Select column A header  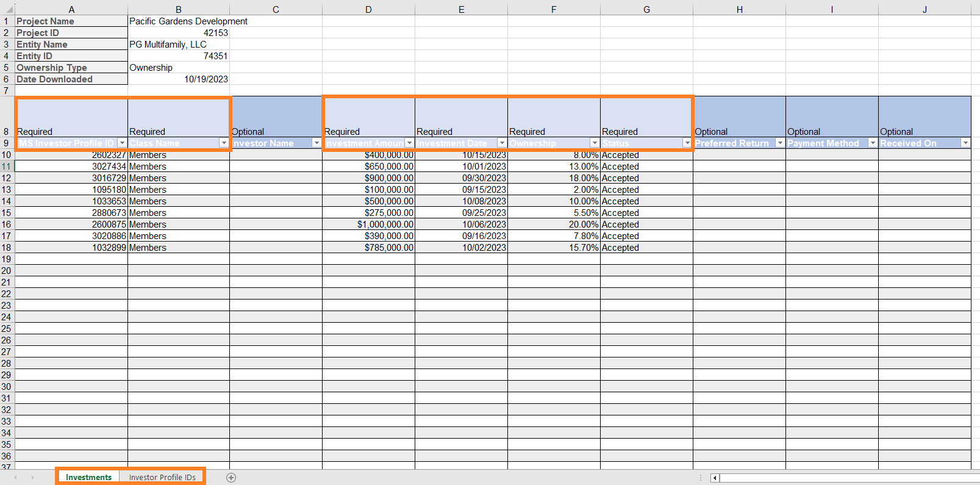point(71,10)
